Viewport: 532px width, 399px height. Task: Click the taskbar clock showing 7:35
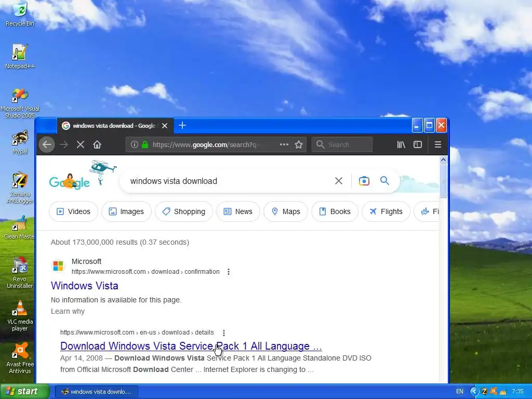click(x=517, y=392)
